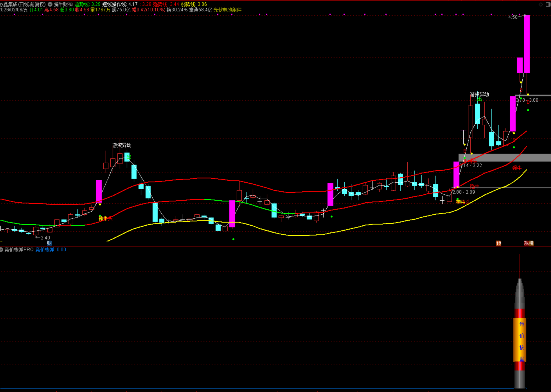
Task: Click the blue 财 marker icon
Action: tap(49, 243)
